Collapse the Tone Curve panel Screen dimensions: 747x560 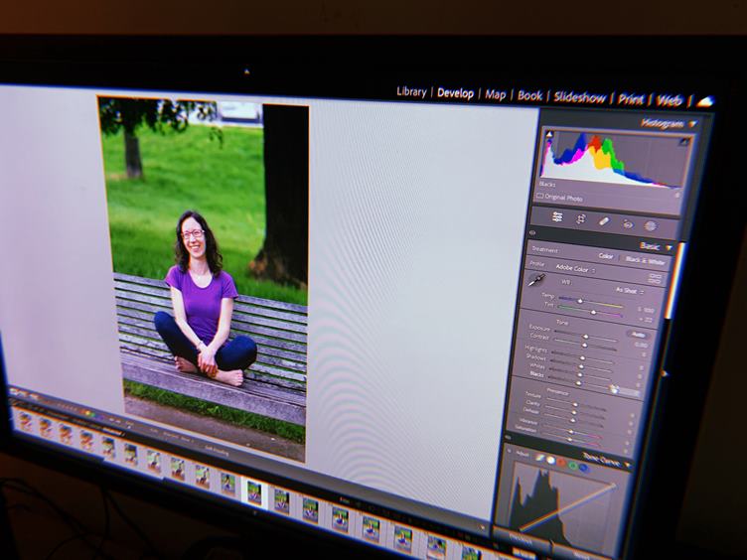628,466
